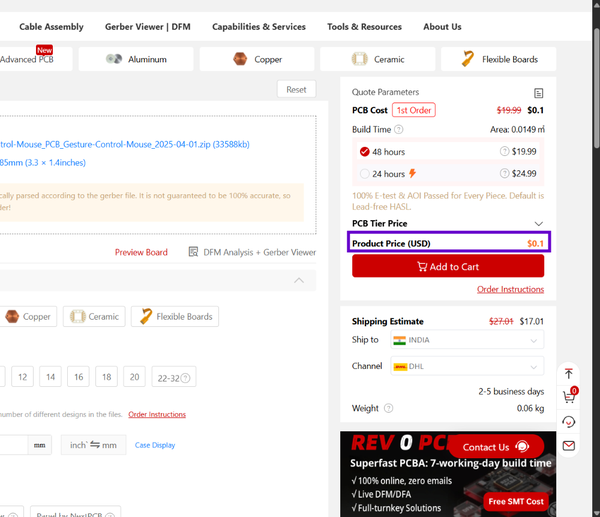Switch to Advanced PCB tab
Viewport: 600px width, 517px height.
click(x=34, y=59)
